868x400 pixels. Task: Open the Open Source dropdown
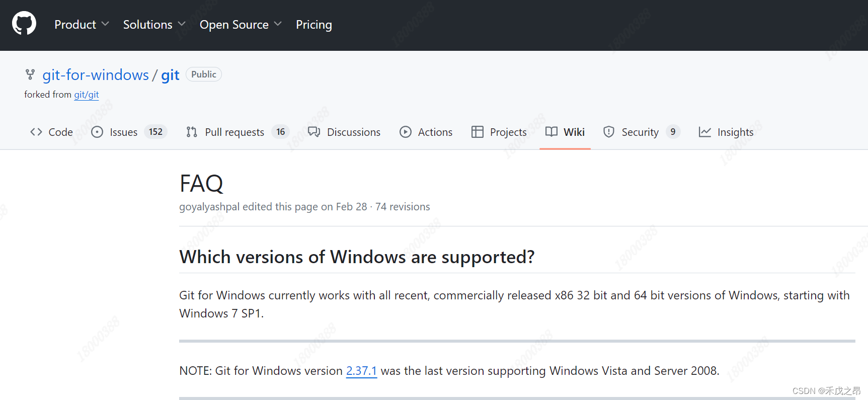pyautogui.click(x=241, y=25)
